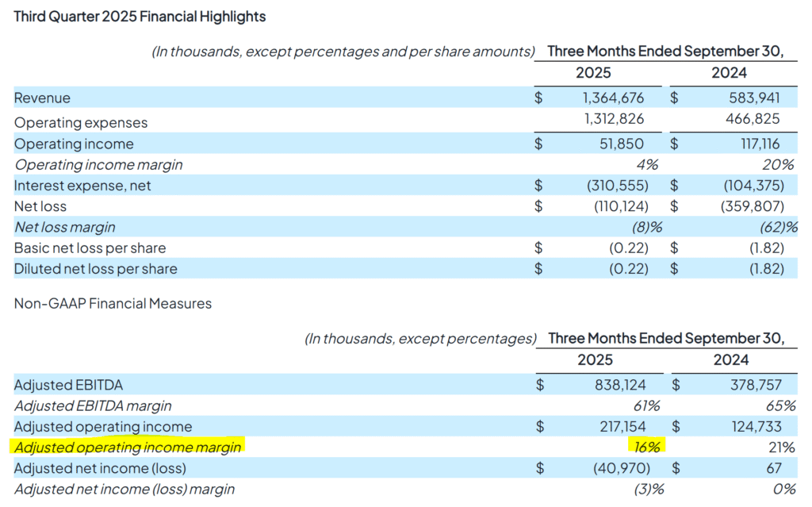Select the 2025 Revenue value 1,364,676
Screen dimensions: 812x507
609,98
